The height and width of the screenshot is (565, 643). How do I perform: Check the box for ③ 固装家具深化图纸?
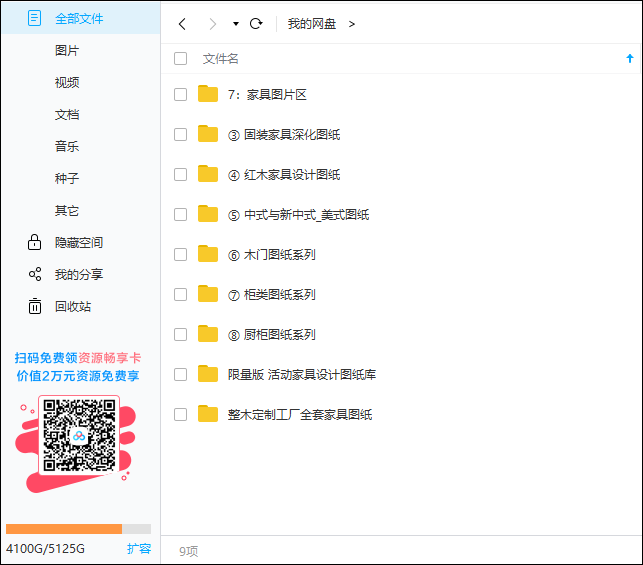(180, 134)
